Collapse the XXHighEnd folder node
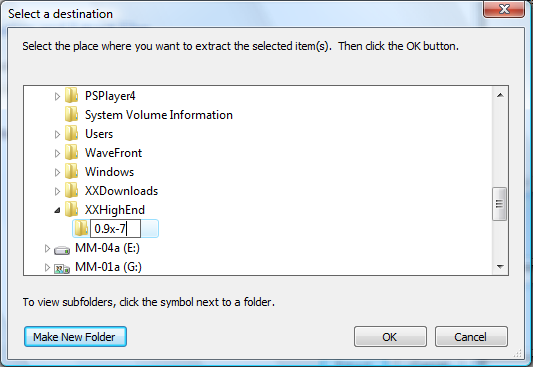The image size is (533, 367). pyautogui.click(x=57, y=211)
